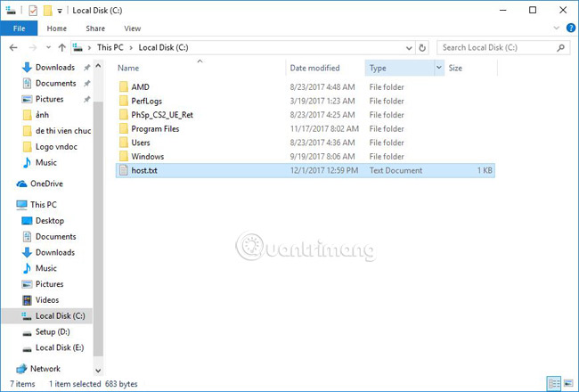This screenshot has width=579, height=392.
Task: Click navigation pane scroll up arrow
Action: (98, 66)
